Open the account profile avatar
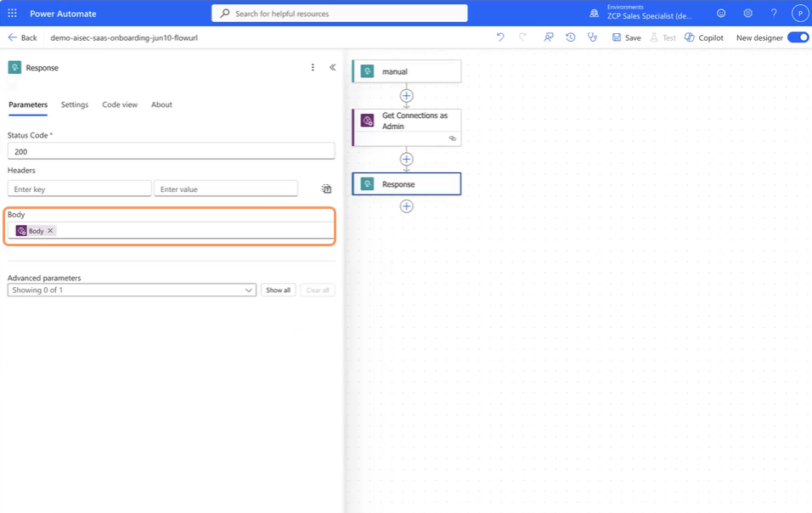 pos(800,14)
